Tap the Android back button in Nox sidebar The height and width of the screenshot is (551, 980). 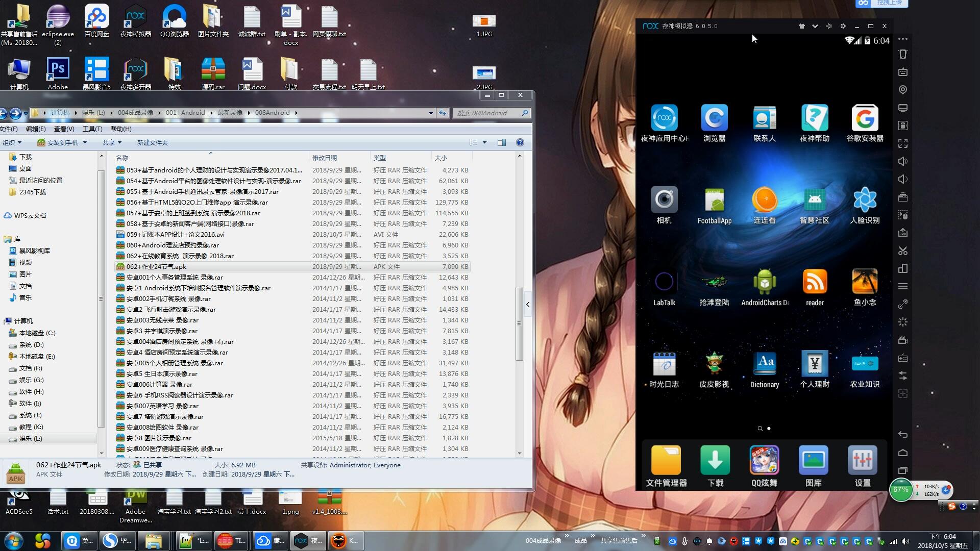click(x=903, y=435)
